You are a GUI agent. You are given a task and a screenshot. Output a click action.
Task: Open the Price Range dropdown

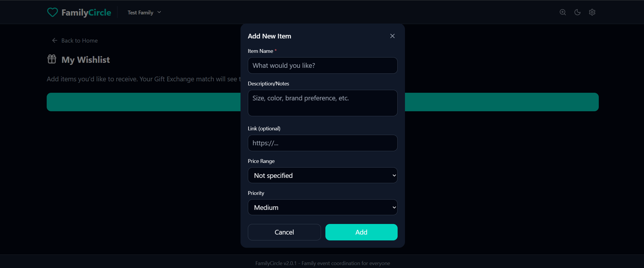[322, 176]
